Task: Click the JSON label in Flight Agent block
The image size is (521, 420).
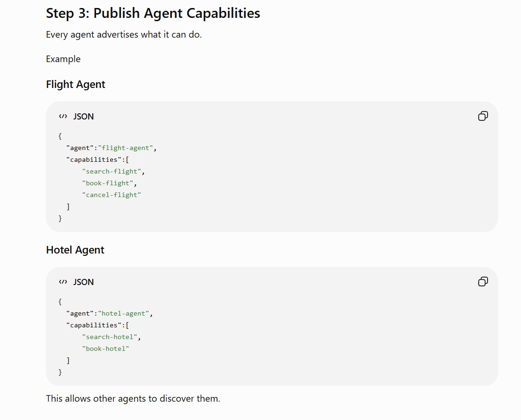Action: tap(83, 117)
